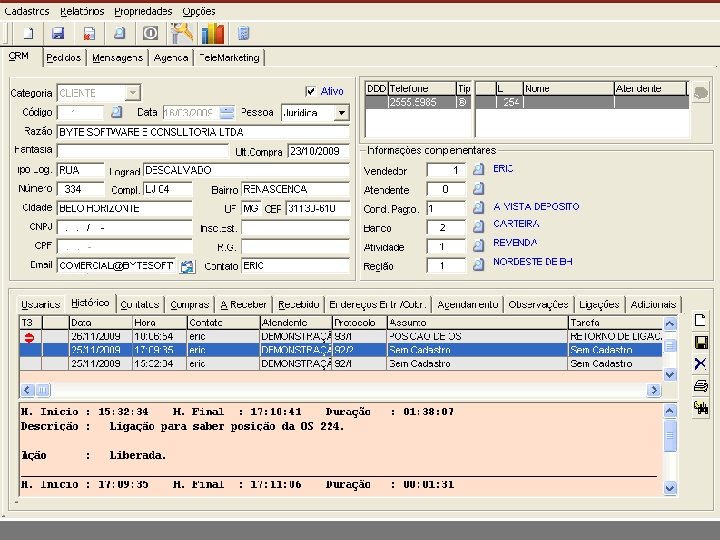Click the email send icon beside Email field

[x=187, y=267]
